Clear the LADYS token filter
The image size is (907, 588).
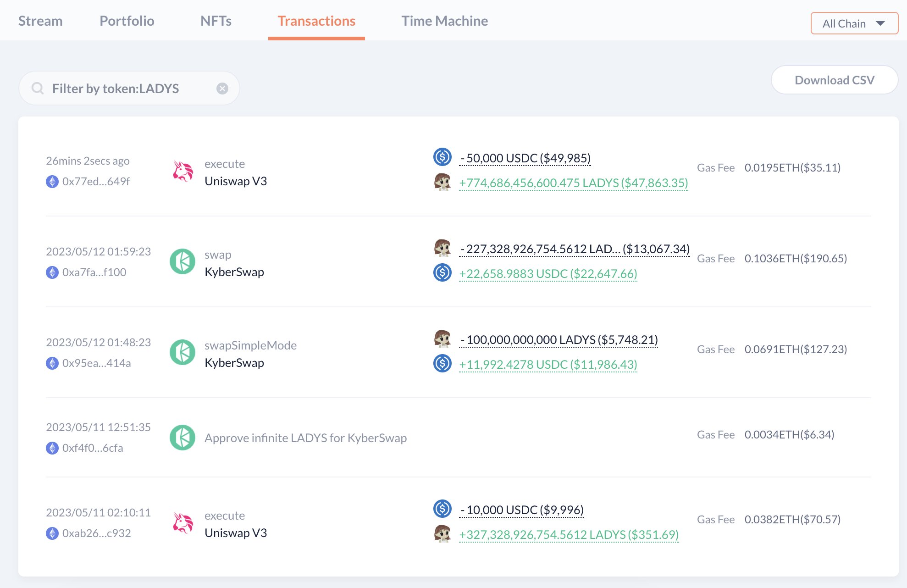pos(222,89)
